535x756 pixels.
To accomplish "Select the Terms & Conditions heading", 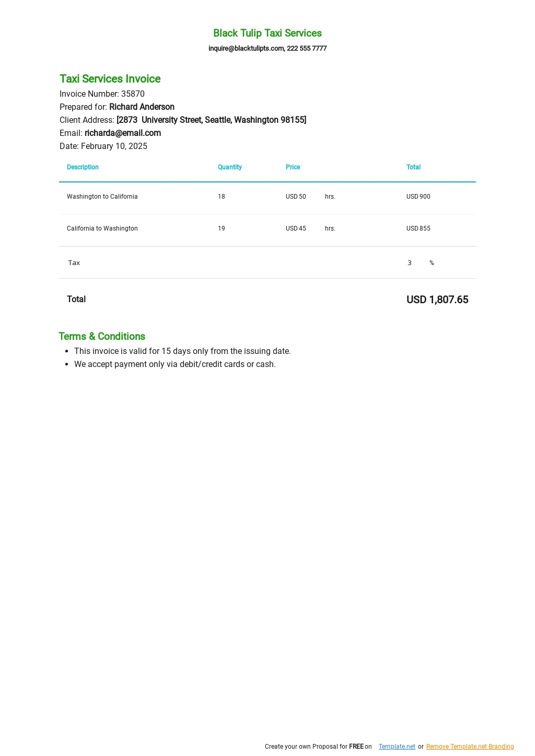I will (x=102, y=336).
